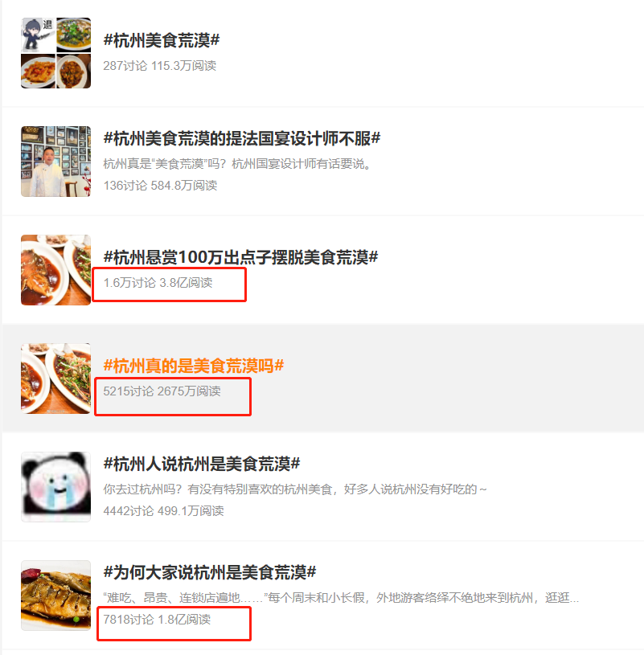Click the 5215讨论 2675万阅读 stats line

coord(162,391)
